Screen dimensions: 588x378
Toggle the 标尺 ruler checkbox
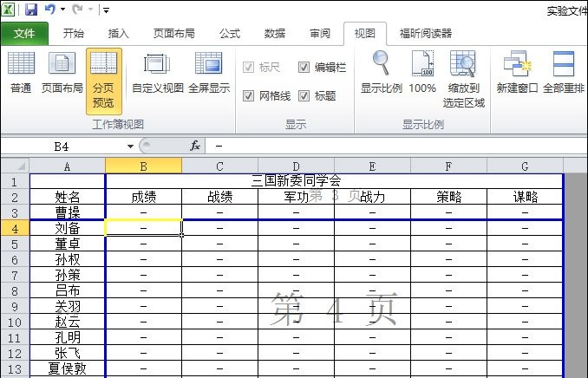click(x=261, y=68)
